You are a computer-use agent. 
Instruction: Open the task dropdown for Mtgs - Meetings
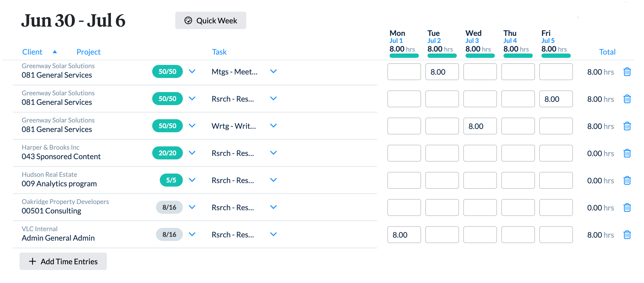[x=273, y=71]
